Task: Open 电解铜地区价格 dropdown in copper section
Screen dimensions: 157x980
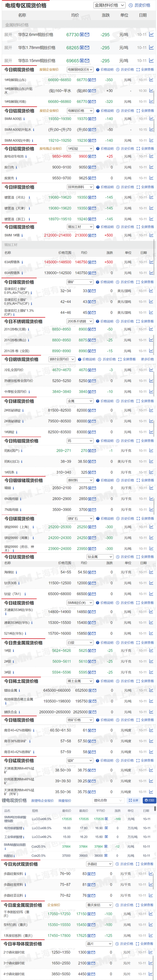Action: coord(80,70)
